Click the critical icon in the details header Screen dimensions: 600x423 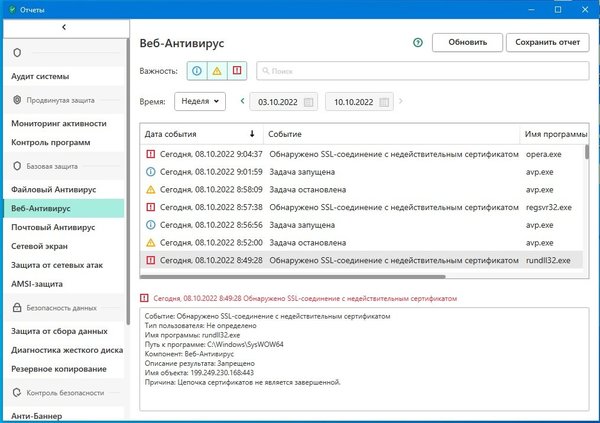pyautogui.click(x=144, y=298)
